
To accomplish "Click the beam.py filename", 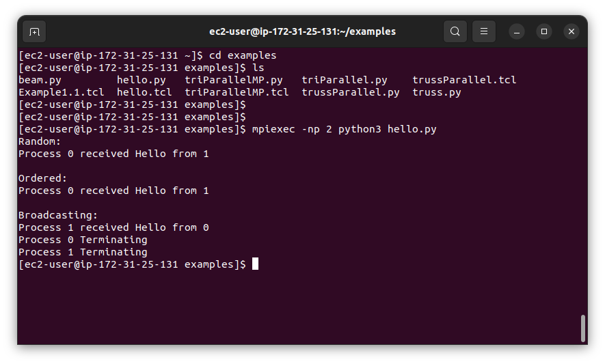I will pyautogui.click(x=40, y=80).
